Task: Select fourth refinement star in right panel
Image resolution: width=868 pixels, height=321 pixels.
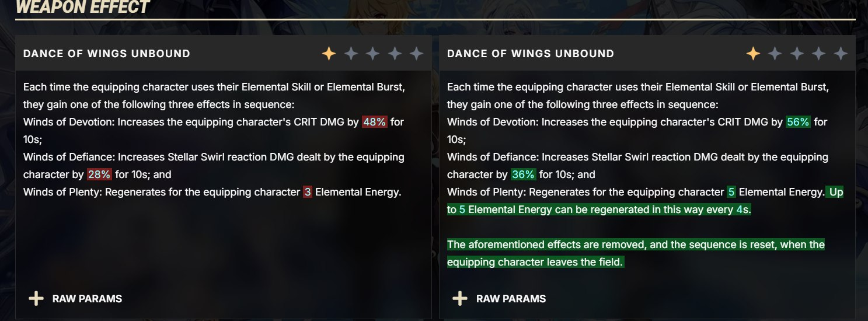Action: point(819,54)
